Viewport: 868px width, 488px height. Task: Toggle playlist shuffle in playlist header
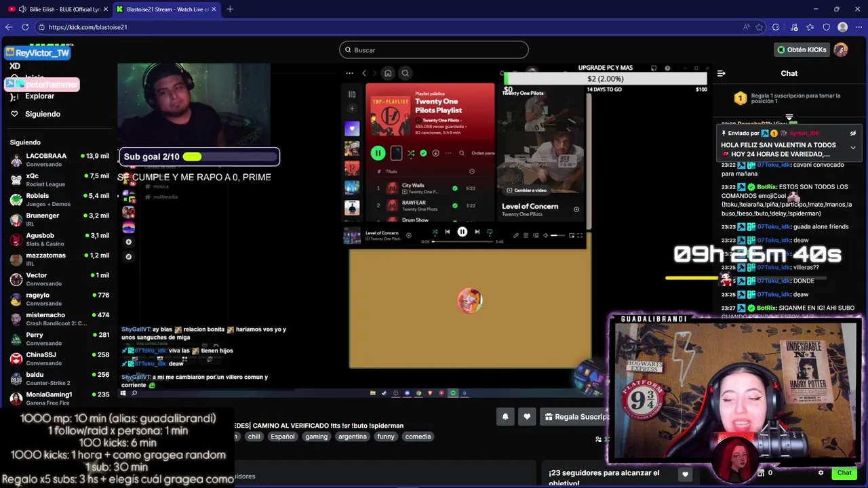coord(411,153)
